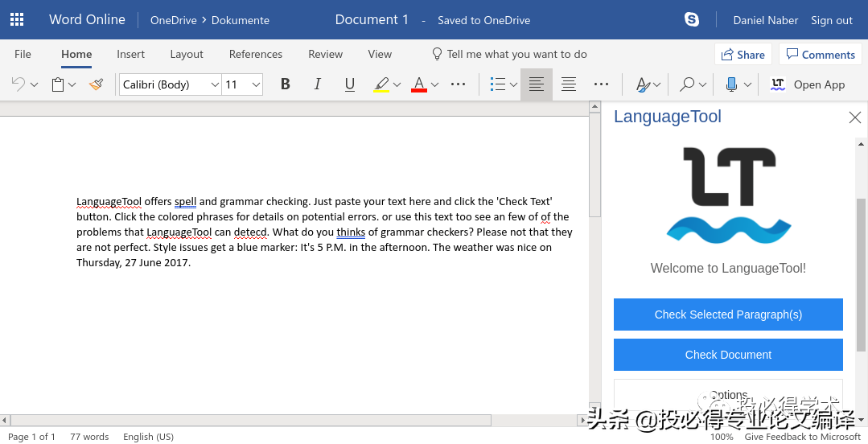Screen dimensions: 868x444
Task: Click the Daniel Naber account name
Action: 766,20
